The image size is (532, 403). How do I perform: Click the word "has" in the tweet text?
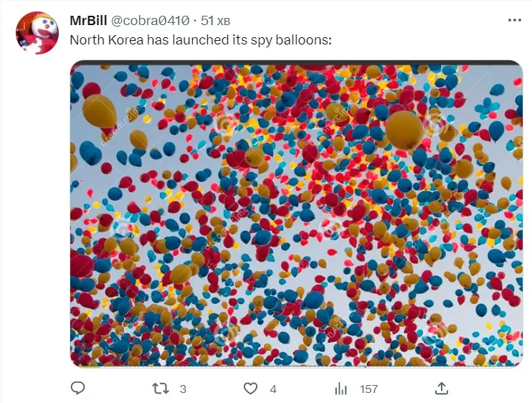pos(158,40)
